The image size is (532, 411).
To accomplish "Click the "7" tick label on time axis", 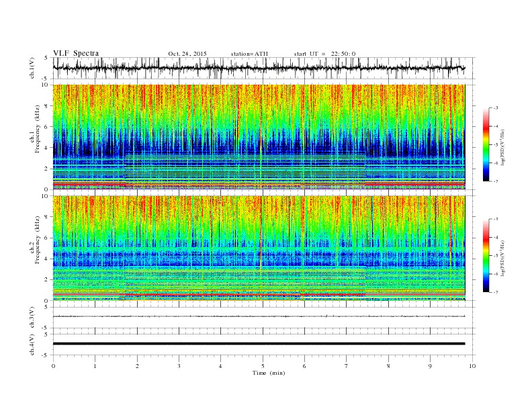I will [347, 366].
